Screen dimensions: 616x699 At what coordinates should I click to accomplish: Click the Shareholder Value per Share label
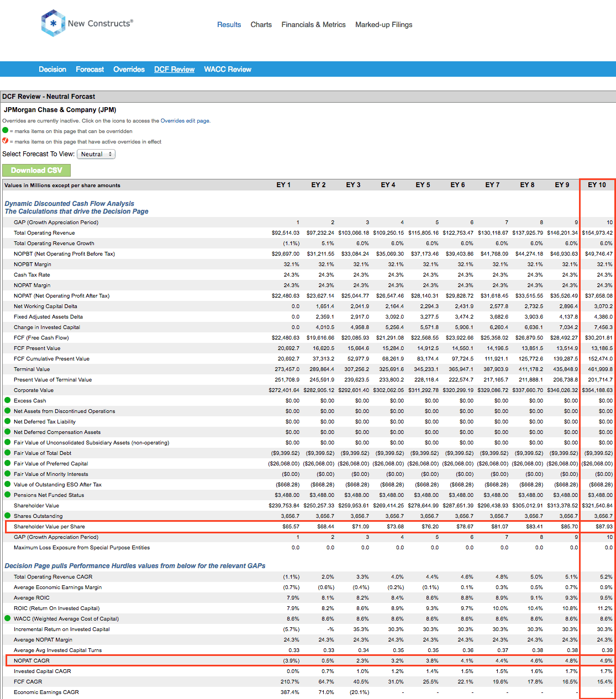[x=50, y=526]
